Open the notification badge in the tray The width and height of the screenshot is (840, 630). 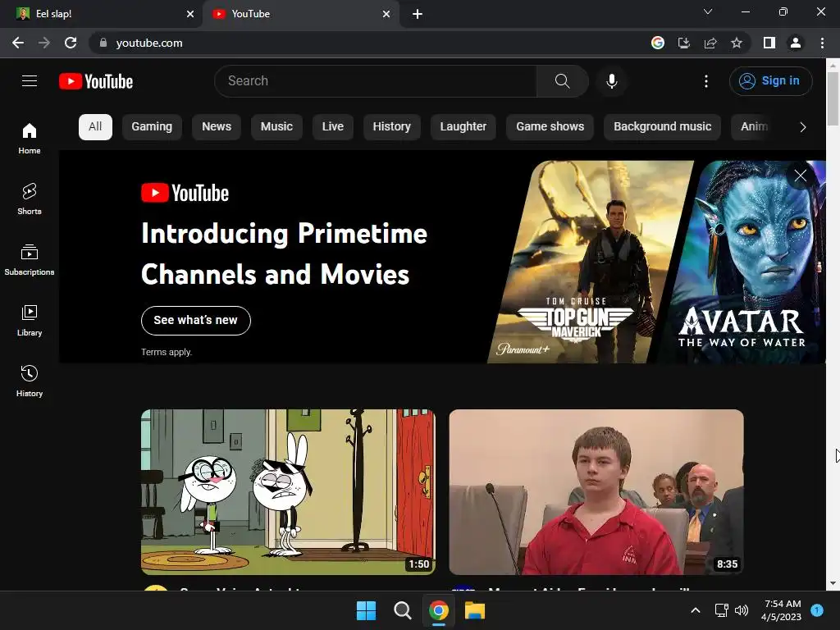(817, 609)
